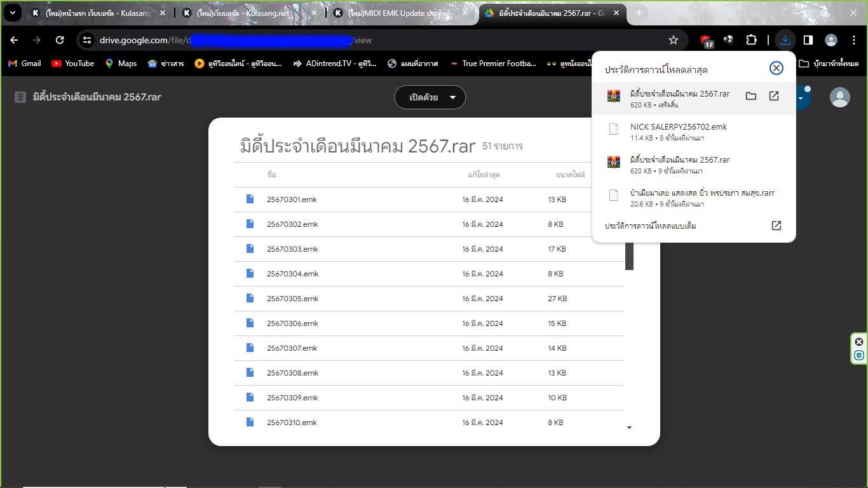Open the Chrome three-dot menu
The image size is (868, 488).
coord(854,40)
